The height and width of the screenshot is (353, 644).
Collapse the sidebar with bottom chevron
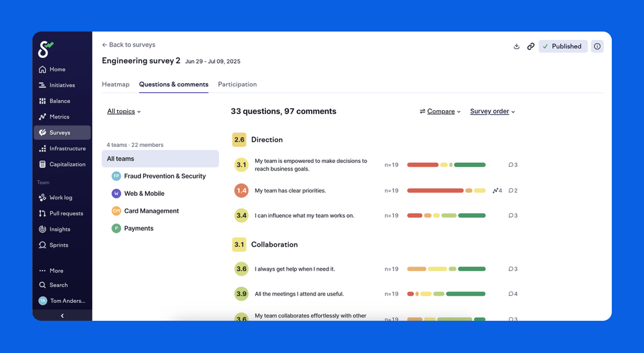(62, 316)
